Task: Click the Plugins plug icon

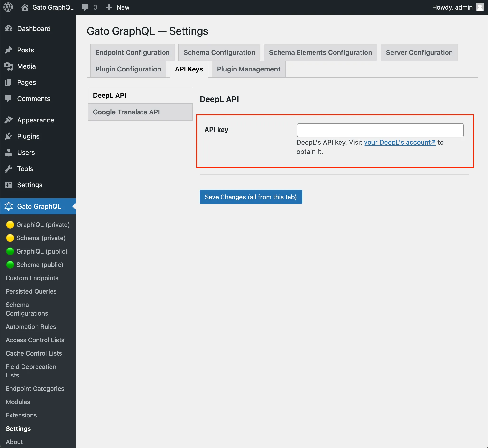Action: pyautogui.click(x=9, y=136)
